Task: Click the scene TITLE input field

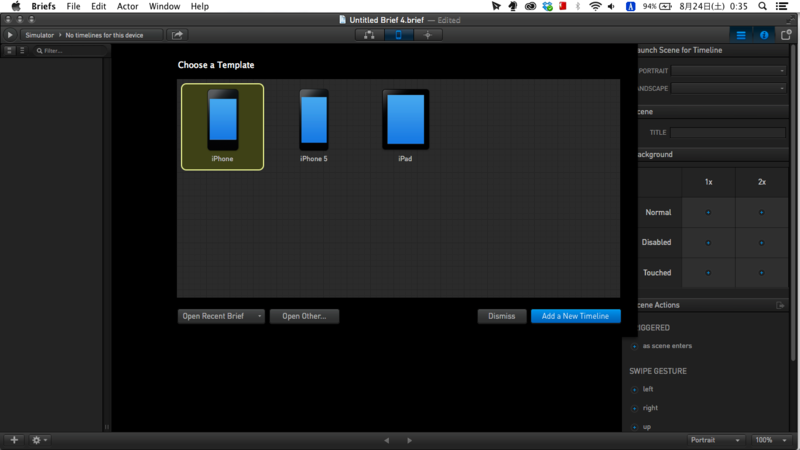Action: [x=728, y=133]
